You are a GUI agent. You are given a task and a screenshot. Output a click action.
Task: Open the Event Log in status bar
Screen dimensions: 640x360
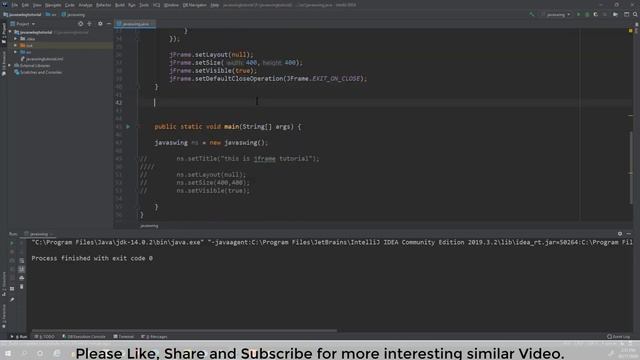tap(618, 337)
